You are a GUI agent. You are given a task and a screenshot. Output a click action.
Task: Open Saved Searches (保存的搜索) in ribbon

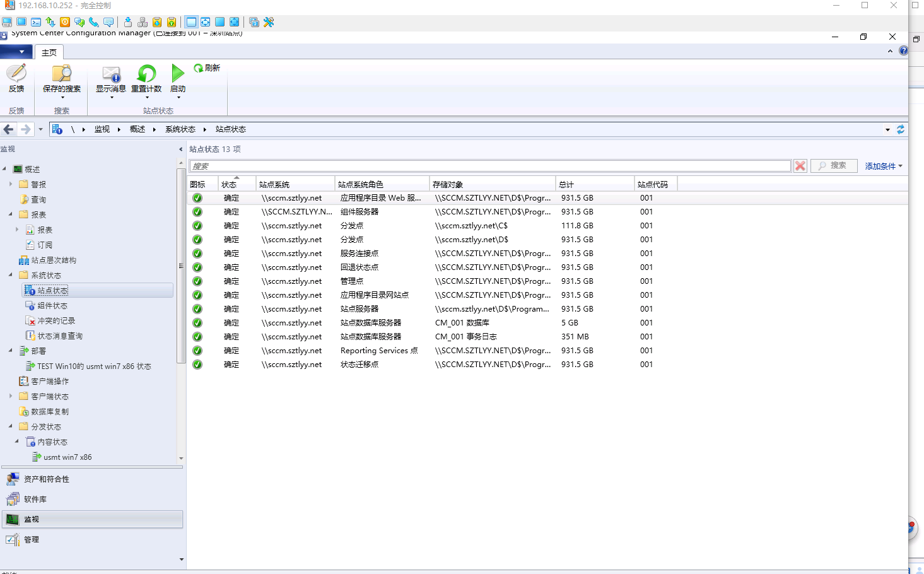[x=62, y=81]
